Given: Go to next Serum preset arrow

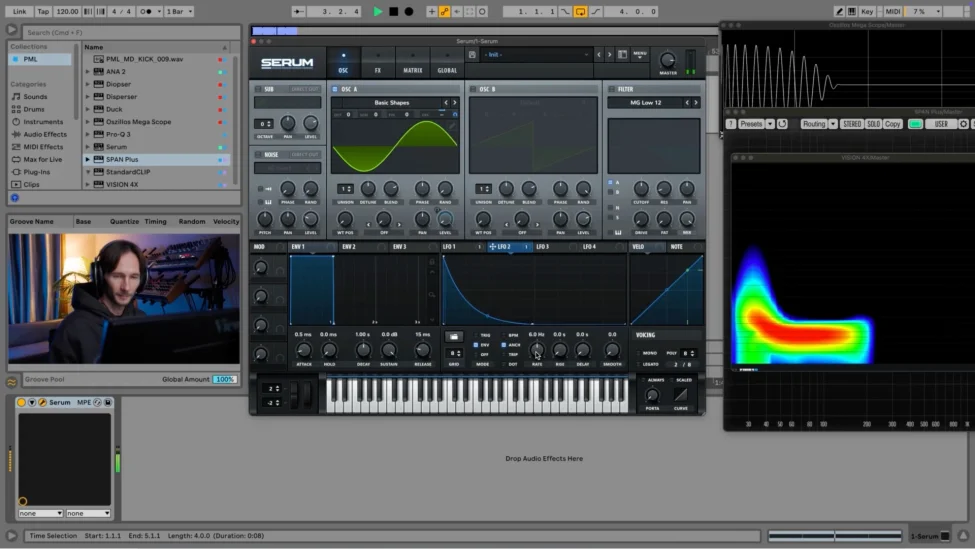Looking at the screenshot, I should [x=610, y=54].
